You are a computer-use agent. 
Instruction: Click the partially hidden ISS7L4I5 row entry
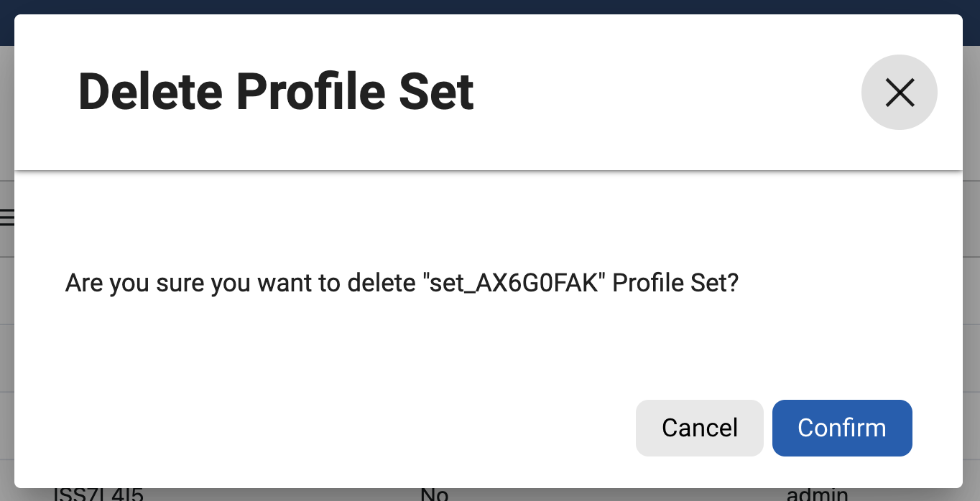98,495
